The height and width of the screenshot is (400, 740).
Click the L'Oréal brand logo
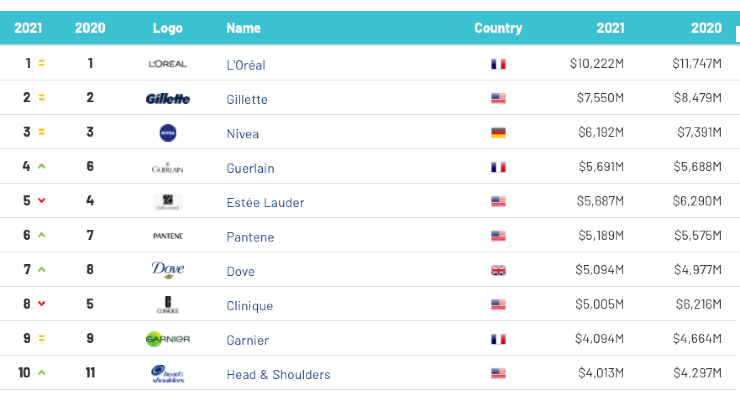coord(168,64)
